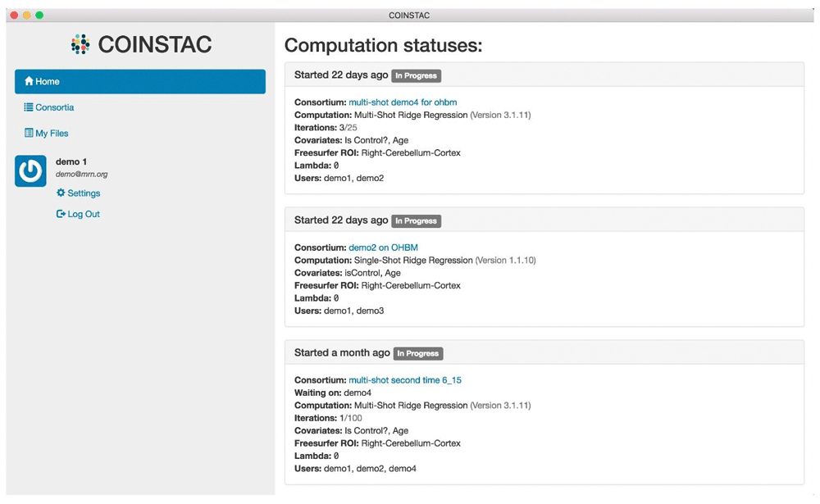
Task: Click the COINSTAC title text in sidebar
Action: tap(155, 44)
